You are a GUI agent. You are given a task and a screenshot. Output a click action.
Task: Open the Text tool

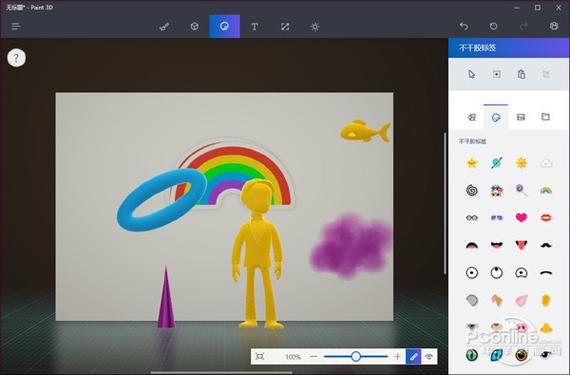pos(254,27)
